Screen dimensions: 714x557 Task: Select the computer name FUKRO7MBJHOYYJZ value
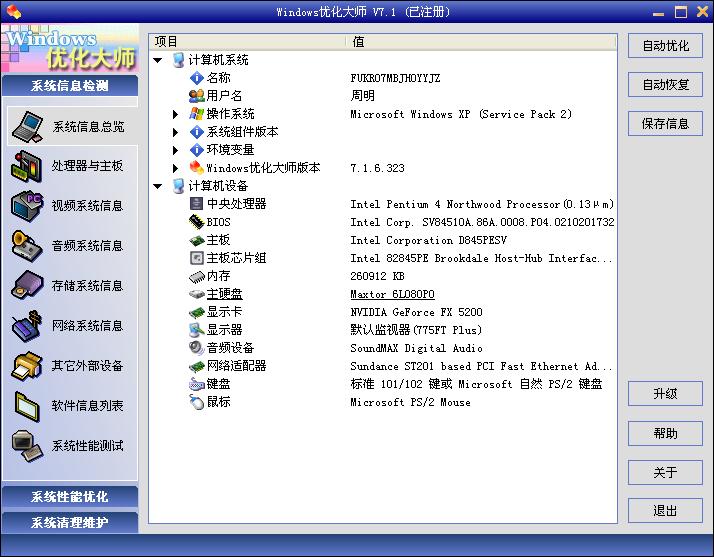(395, 78)
